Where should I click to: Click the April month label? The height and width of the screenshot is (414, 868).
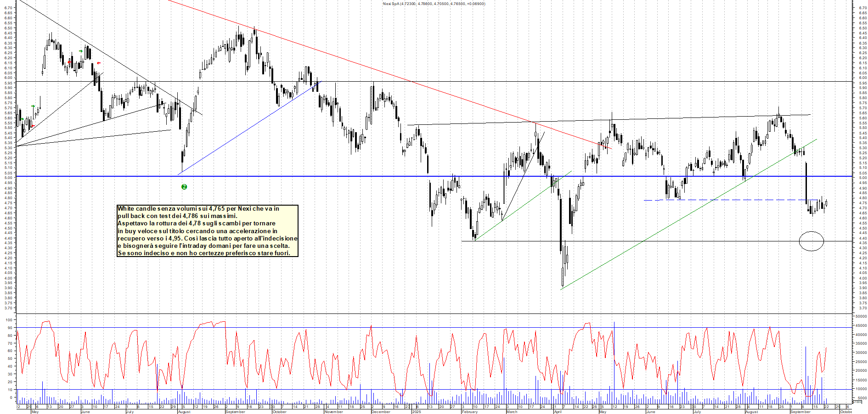(558, 412)
